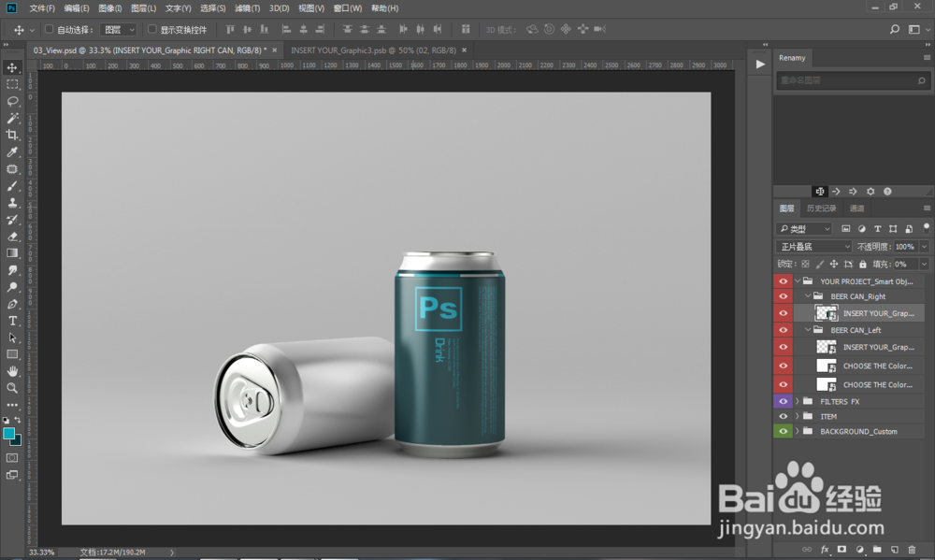Select the Move tool in the toolbox
The width and height of the screenshot is (935, 560).
click(12, 67)
